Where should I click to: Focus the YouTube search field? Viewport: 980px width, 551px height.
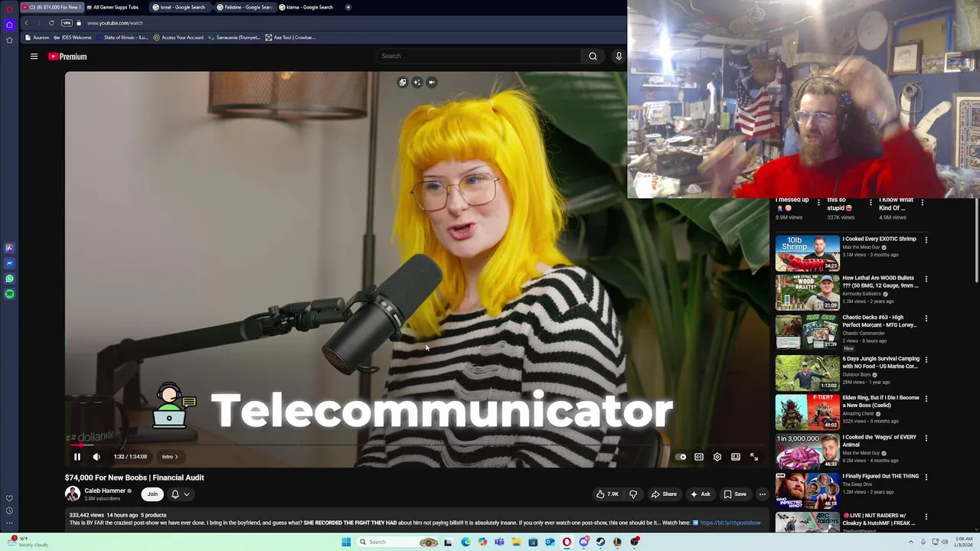(480, 56)
